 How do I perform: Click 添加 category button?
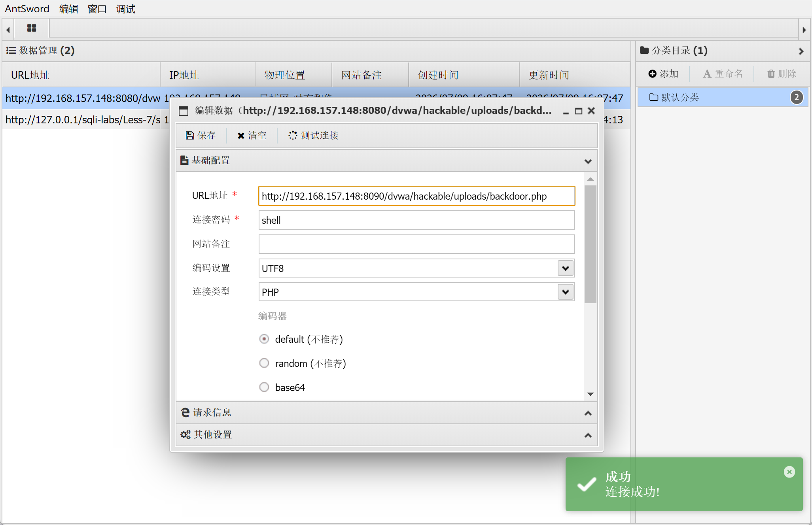pyautogui.click(x=663, y=74)
